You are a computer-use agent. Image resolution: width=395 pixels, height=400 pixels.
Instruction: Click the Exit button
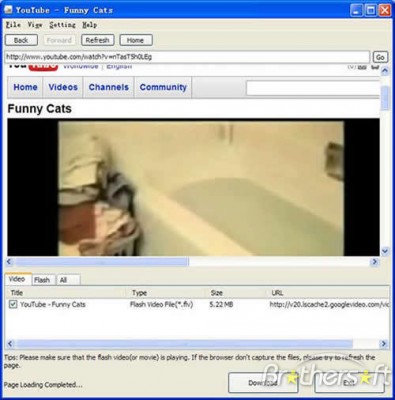[349, 383]
